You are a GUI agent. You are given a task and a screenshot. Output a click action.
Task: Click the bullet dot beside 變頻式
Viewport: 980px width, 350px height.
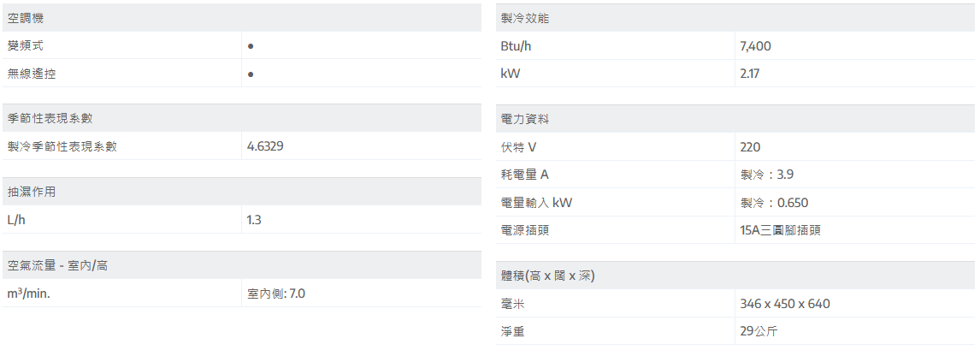pos(251,46)
